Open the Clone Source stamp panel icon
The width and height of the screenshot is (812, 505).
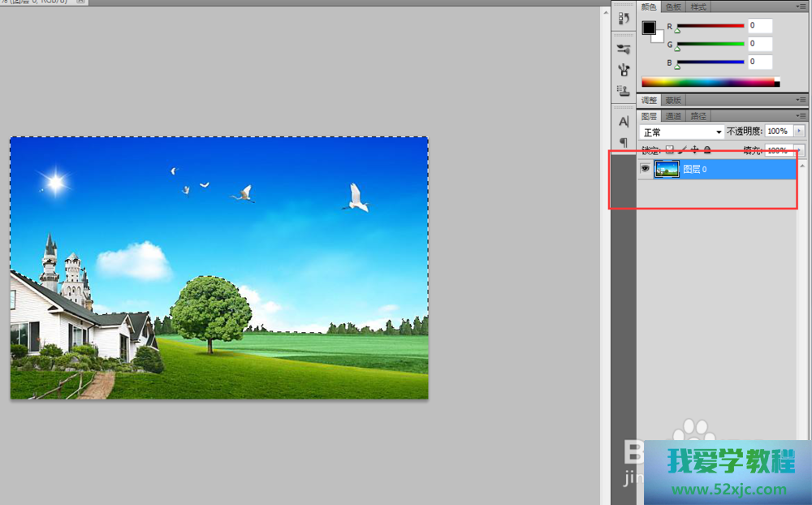[624, 91]
